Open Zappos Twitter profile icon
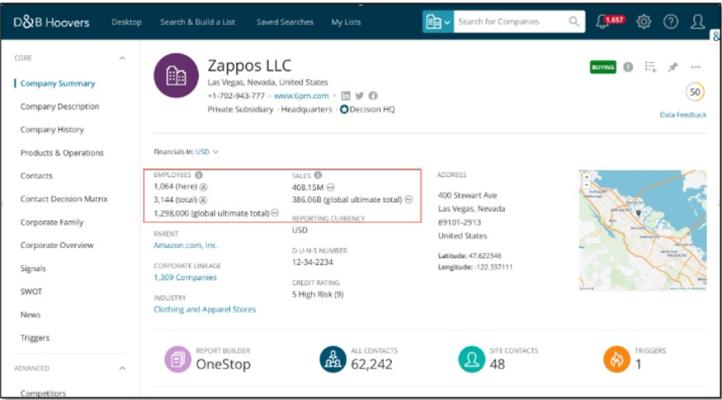The width and height of the screenshot is (722, 400). click(x=359, y=95)
